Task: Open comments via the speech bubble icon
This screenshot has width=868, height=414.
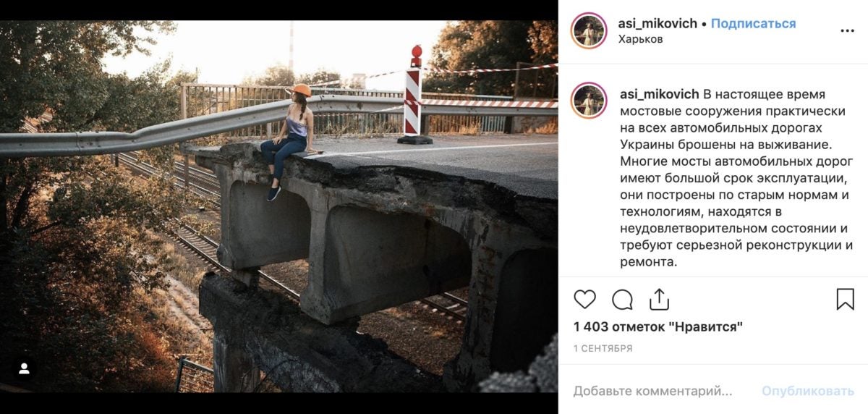Action: 622,300
